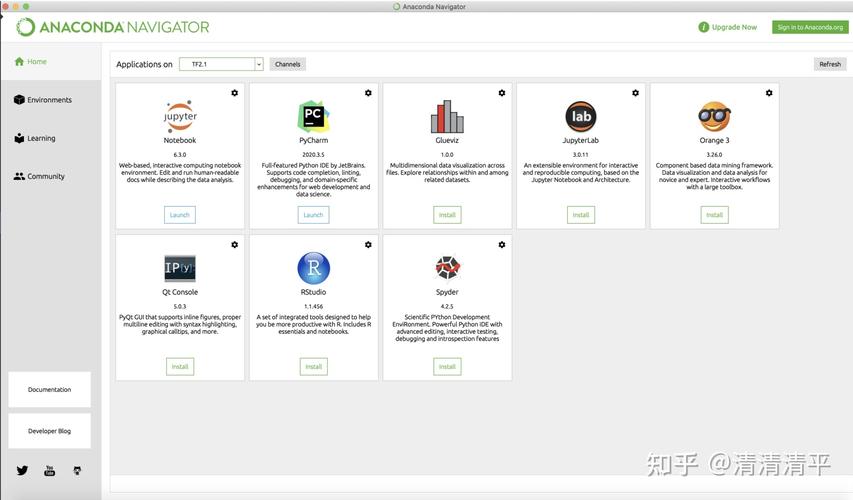Click Sign in to Anaconda.org
The width and height of the screenshot is (853, 500).
tap(810, 27)
